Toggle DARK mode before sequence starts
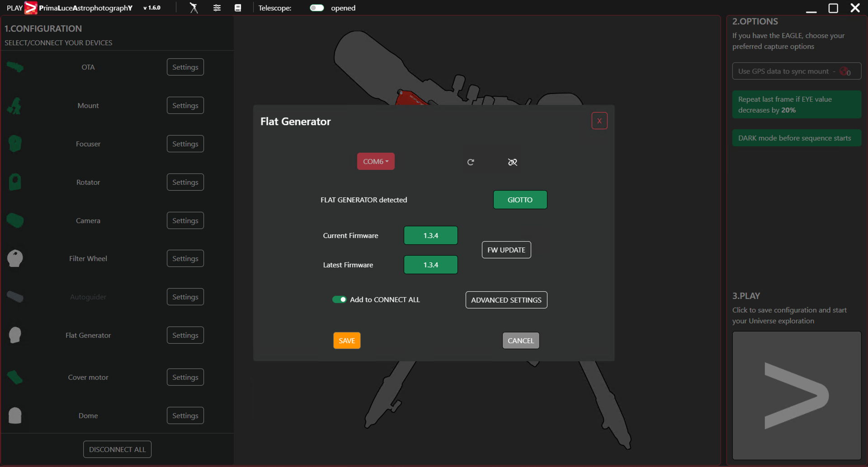The height and width of the screenshot is (467, 868). (797, 138)
